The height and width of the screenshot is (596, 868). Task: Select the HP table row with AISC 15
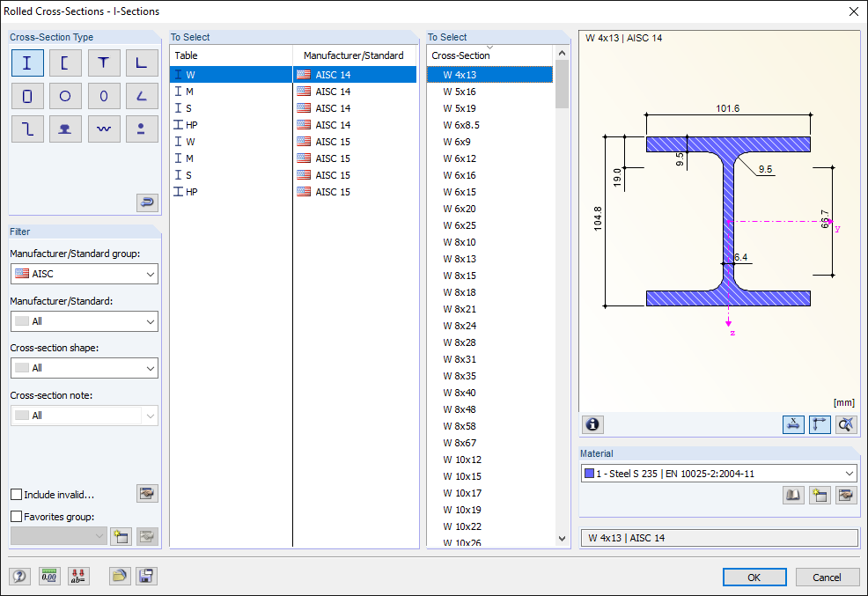point(293,191)
